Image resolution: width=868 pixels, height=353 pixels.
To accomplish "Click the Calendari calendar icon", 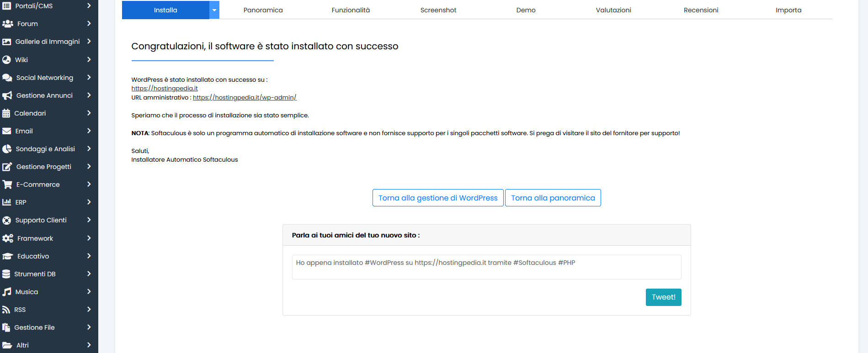I will (x=6, y=113).
